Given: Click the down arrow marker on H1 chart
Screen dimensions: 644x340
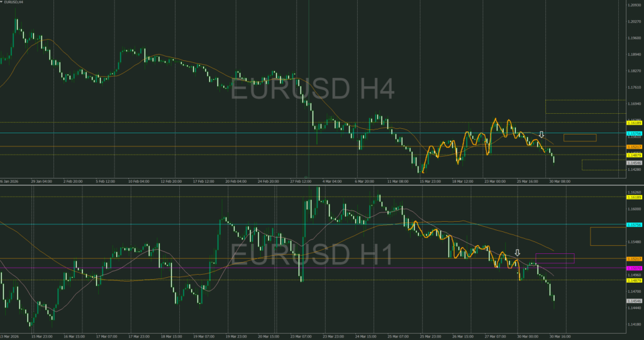Looking at the screenshot, I should [517, 253].
